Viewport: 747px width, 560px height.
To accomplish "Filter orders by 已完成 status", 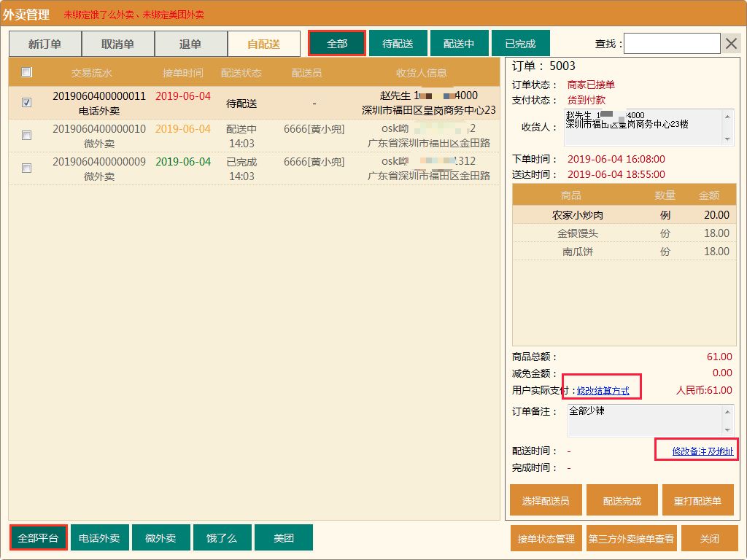I will click(x=521, y=44).
